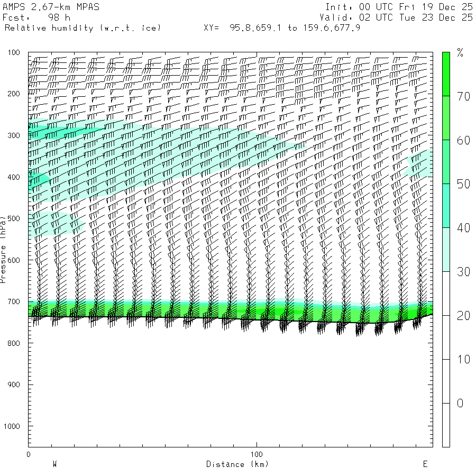
Task: Click the 700 hPa pressure axis label
Action: [x=14, y=302]
